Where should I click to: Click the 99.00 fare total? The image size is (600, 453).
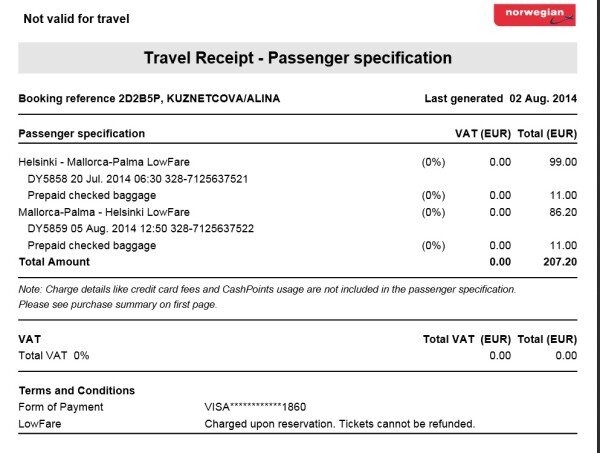tap(563, 162)
